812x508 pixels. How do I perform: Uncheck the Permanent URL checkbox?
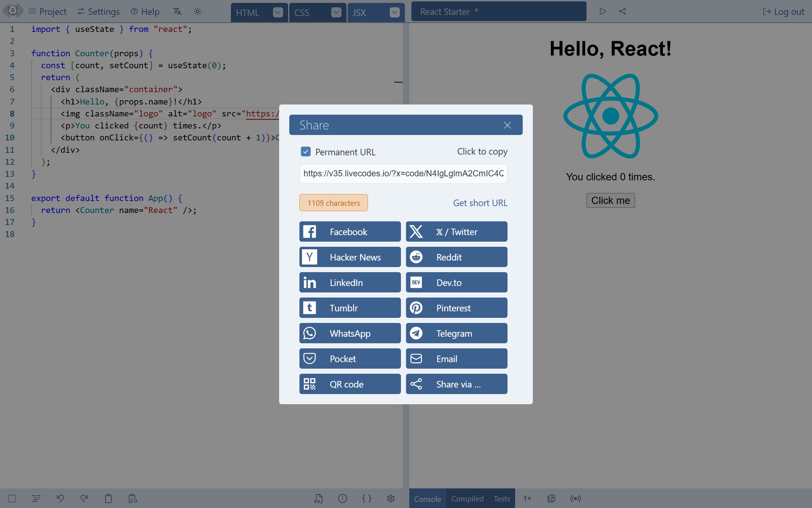(x=306, y=151)
